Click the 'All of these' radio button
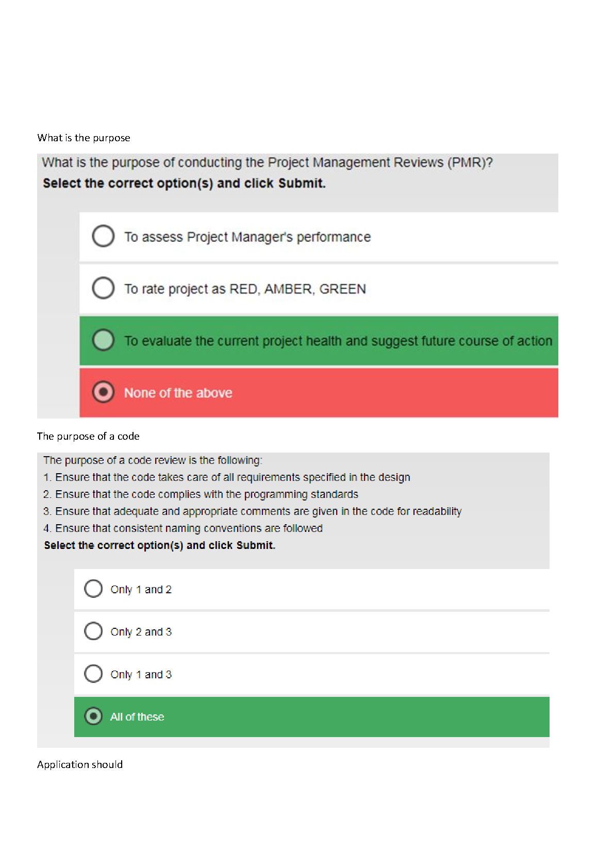 [x=93, y=716]
